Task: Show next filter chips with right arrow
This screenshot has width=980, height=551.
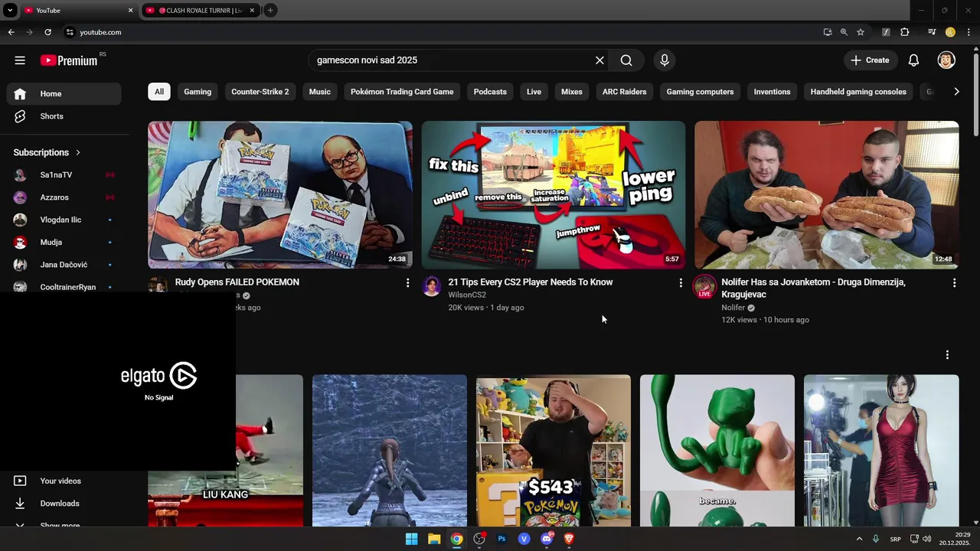Action: tap(956, 92)
